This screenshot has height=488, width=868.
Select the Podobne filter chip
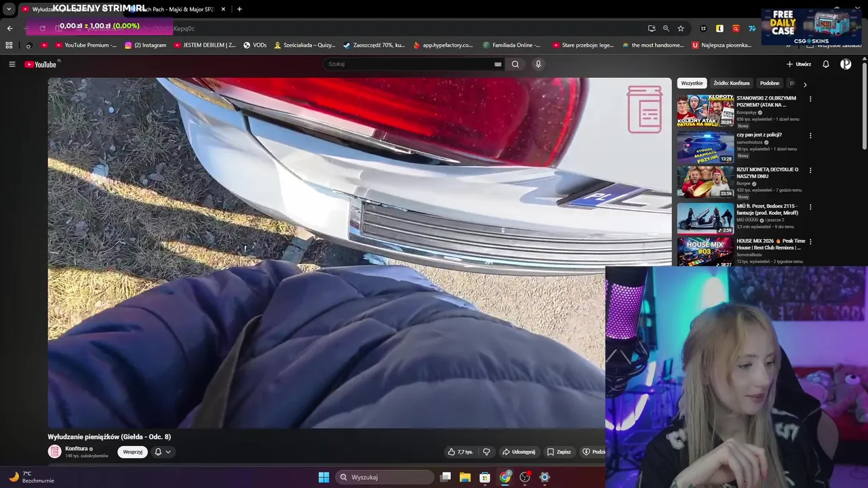[770, 83]
